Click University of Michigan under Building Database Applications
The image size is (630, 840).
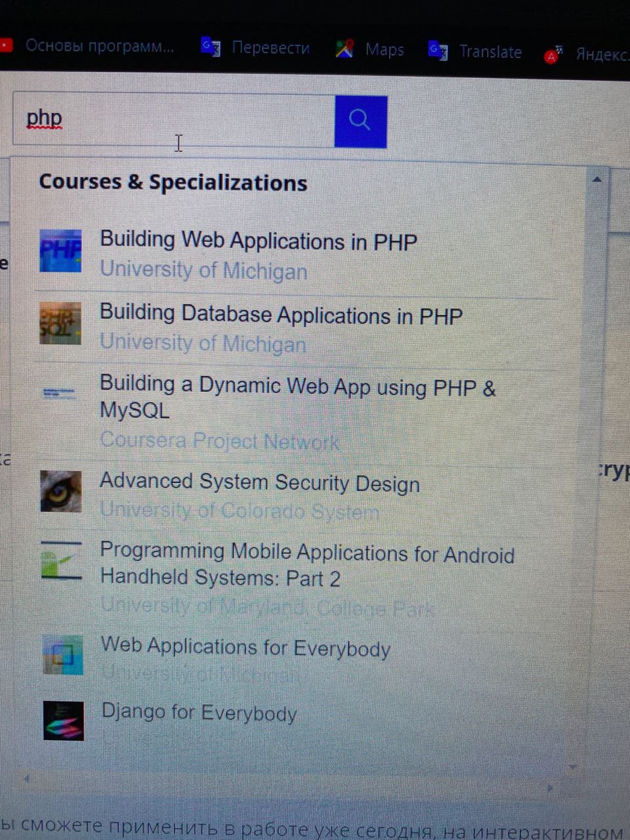click(x=203, y=343)
